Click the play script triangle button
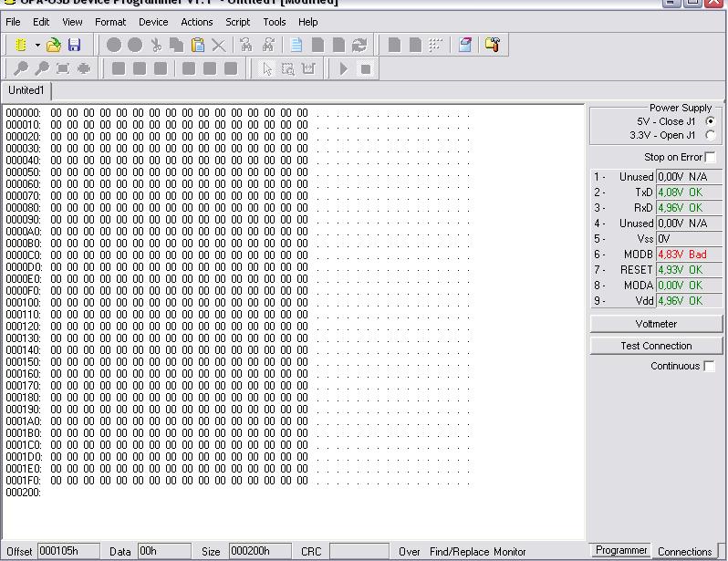This screenshot has width=728, height=561. [x=344, y=68]
